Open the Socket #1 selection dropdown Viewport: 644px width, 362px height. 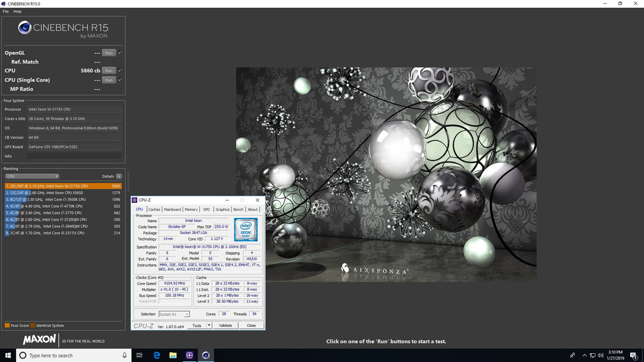pos(174,314)
